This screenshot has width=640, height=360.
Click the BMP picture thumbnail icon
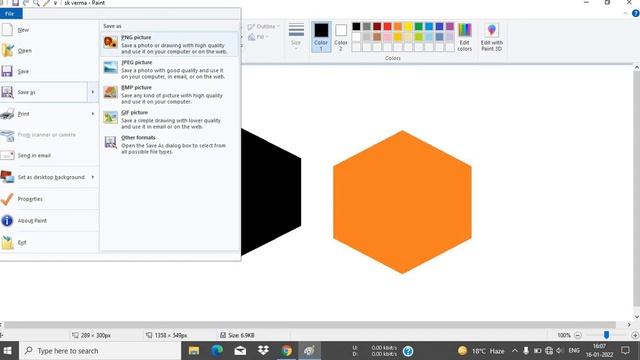click(111, 92)
